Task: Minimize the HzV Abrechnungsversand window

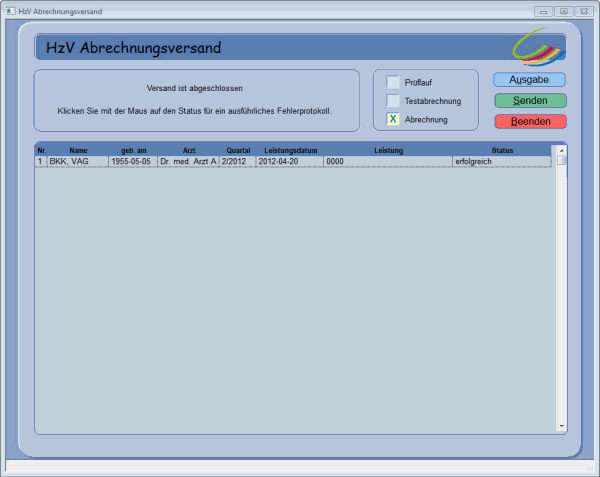Action: point(543,10)
